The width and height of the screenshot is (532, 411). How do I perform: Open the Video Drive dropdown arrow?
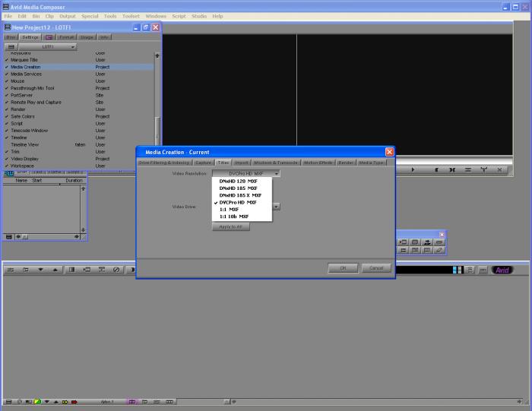(x=277, y=207)
